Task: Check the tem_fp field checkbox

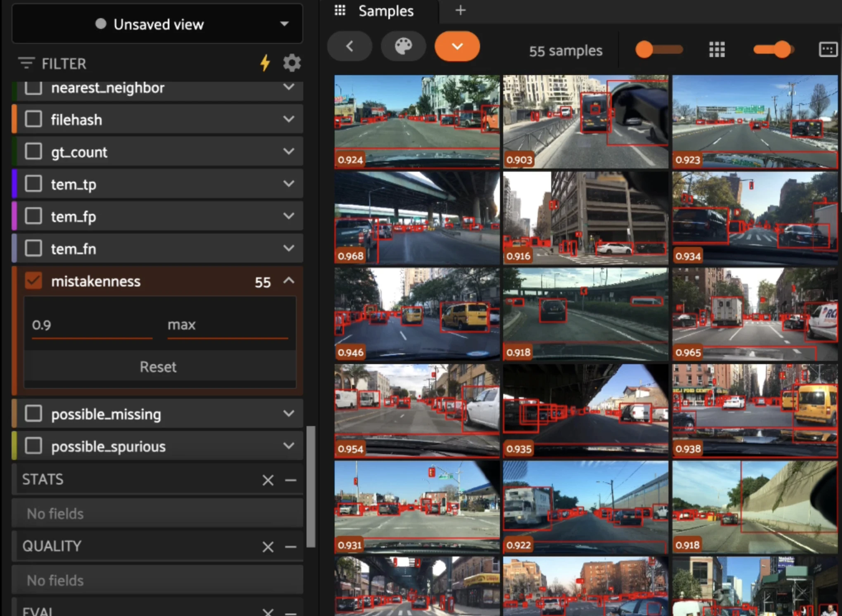Action: coord(33,216)
